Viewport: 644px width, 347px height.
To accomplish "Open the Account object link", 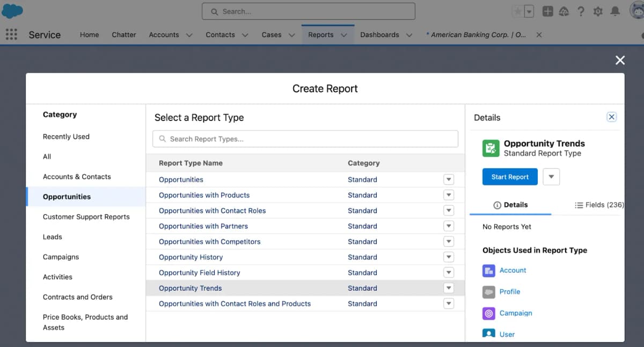I will coord(513,271).
